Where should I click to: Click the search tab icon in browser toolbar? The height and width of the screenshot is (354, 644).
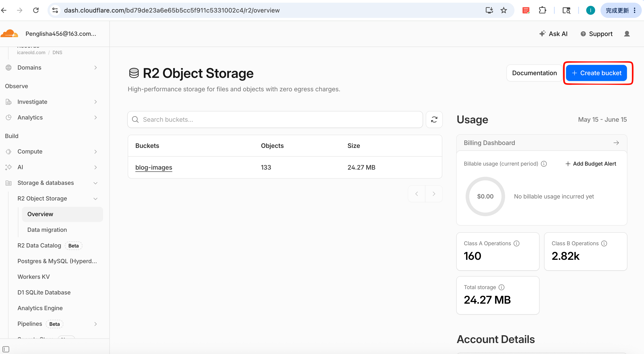566,10
